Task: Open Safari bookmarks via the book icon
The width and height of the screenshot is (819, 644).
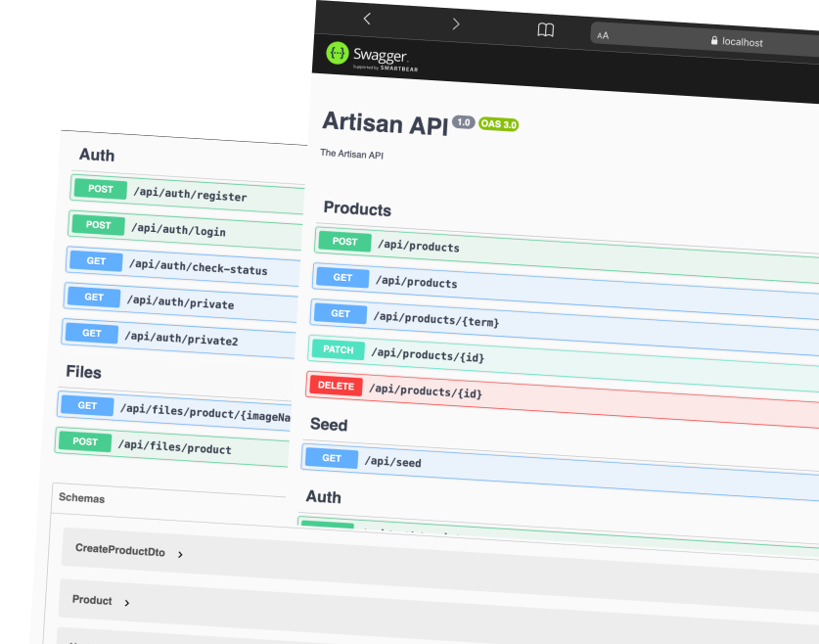Action: pos(546,29)
